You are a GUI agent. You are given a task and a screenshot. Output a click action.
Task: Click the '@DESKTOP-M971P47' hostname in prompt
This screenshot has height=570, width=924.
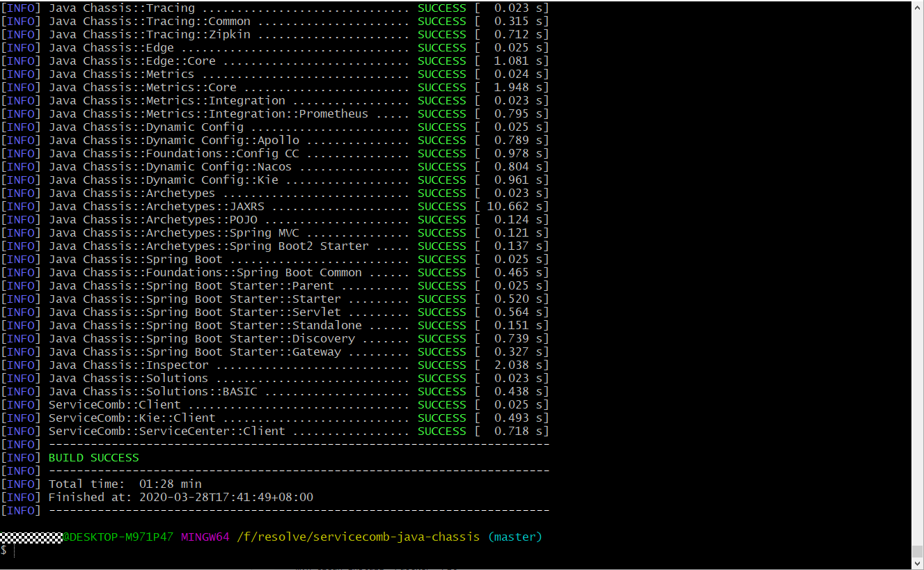tap(118, 537)
